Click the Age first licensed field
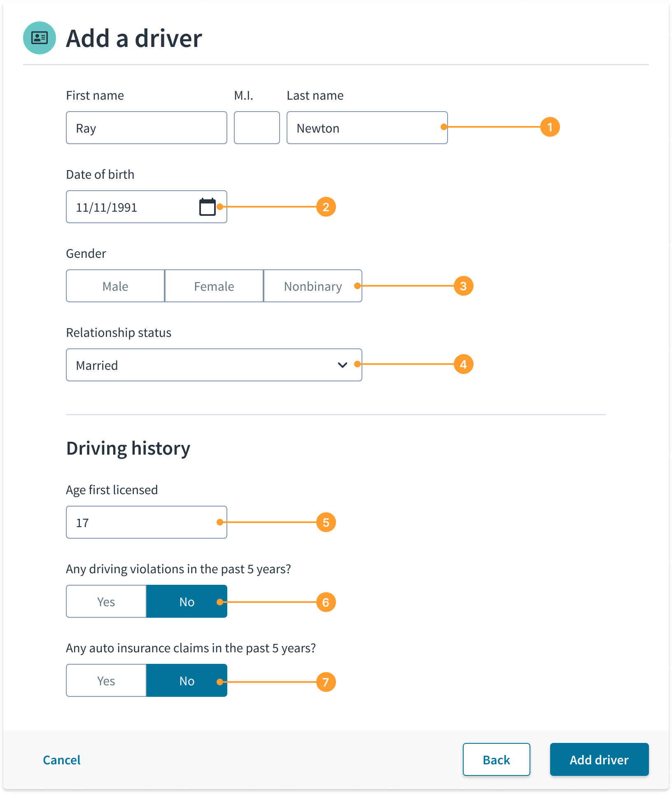The height and width of the screenshot is (794, 672). pos(147,522)
